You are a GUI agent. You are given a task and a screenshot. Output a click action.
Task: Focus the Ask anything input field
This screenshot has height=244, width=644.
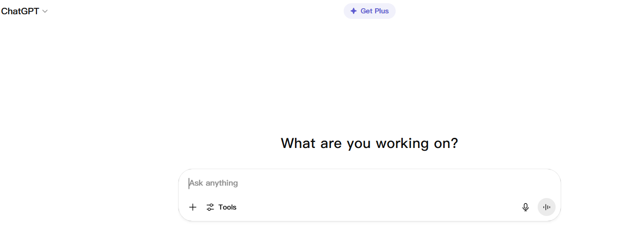[x=369, y=183]
